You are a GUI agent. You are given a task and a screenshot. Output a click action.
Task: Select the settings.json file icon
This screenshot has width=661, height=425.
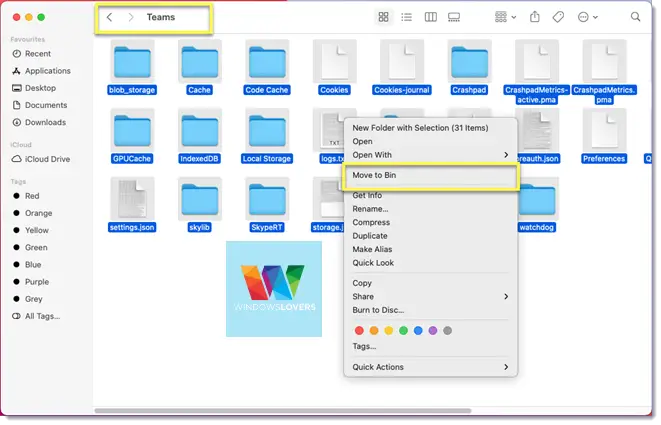[132, 199]
